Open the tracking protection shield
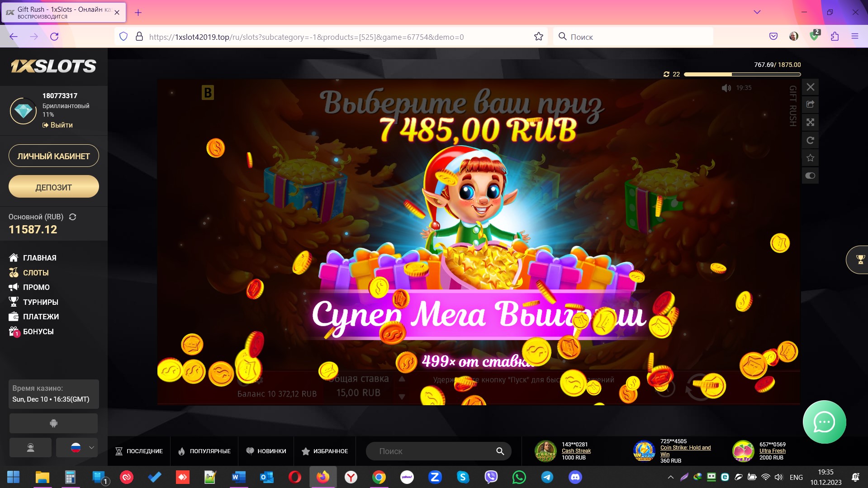 123,37
